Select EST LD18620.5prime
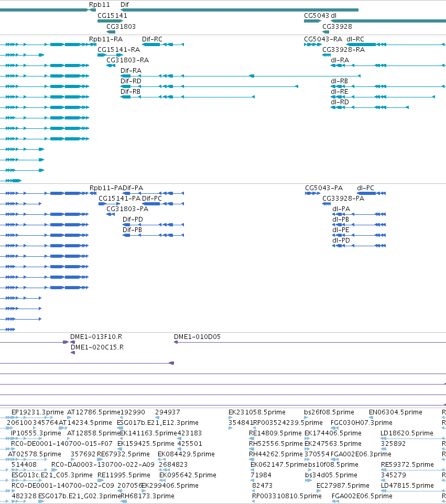446x504 pixels. 407,433
